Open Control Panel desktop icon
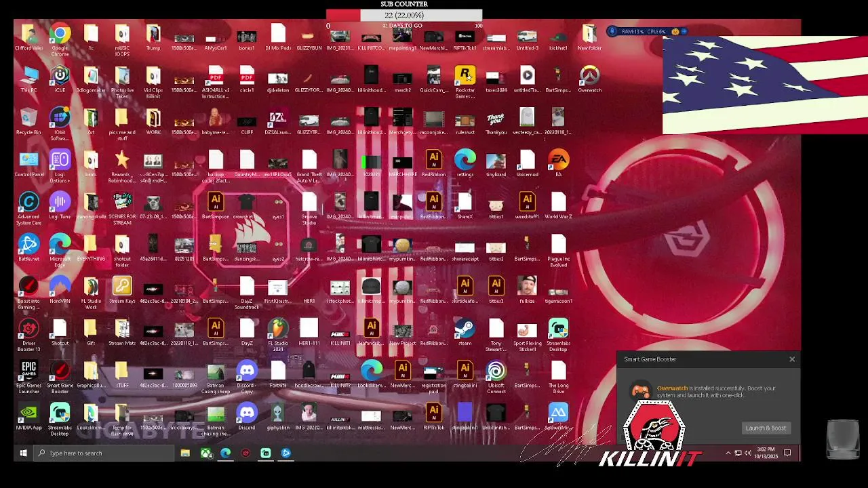This screenshot has height=488, width=868. 28,163
